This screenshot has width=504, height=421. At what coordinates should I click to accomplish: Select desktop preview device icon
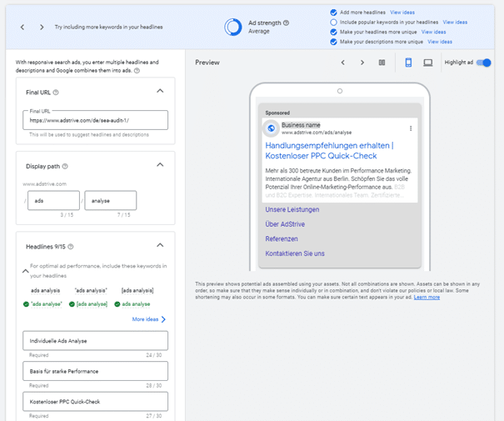(428, 63)
